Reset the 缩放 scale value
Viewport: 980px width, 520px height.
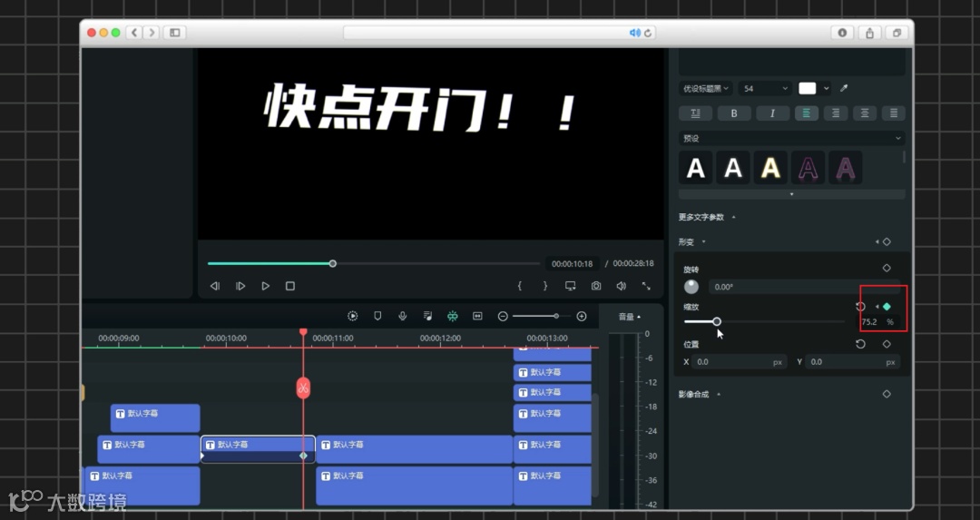[x=860, y=306]
